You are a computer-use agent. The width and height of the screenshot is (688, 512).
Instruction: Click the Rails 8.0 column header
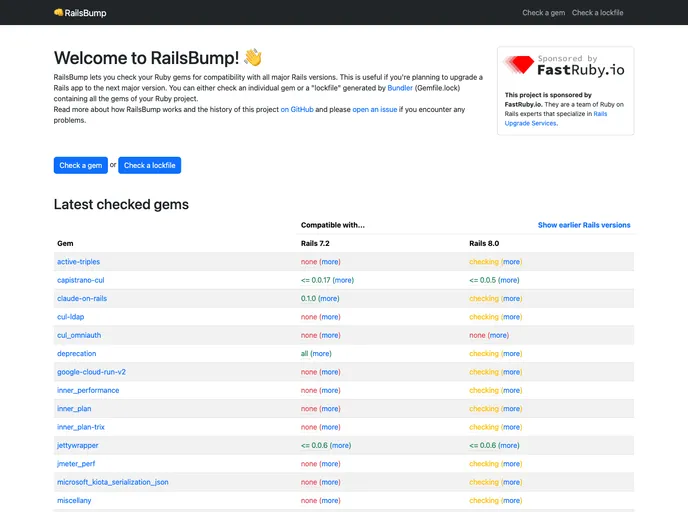tap(484, 243)
